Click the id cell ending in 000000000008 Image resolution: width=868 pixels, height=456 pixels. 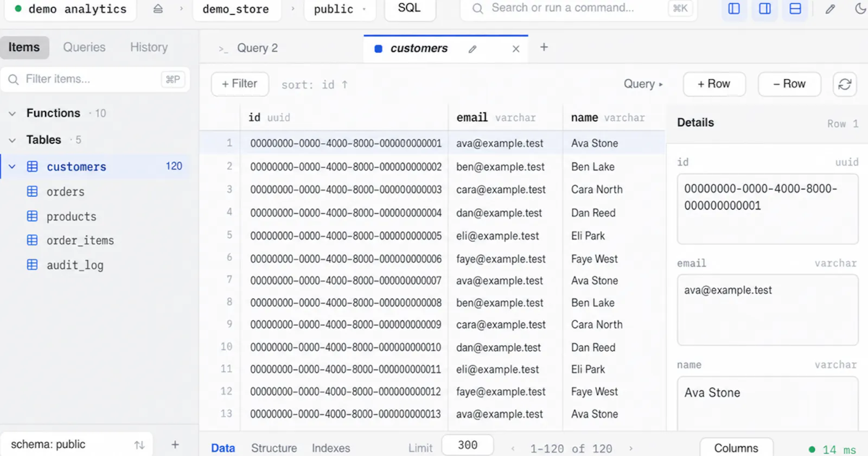tap(344, 302)
